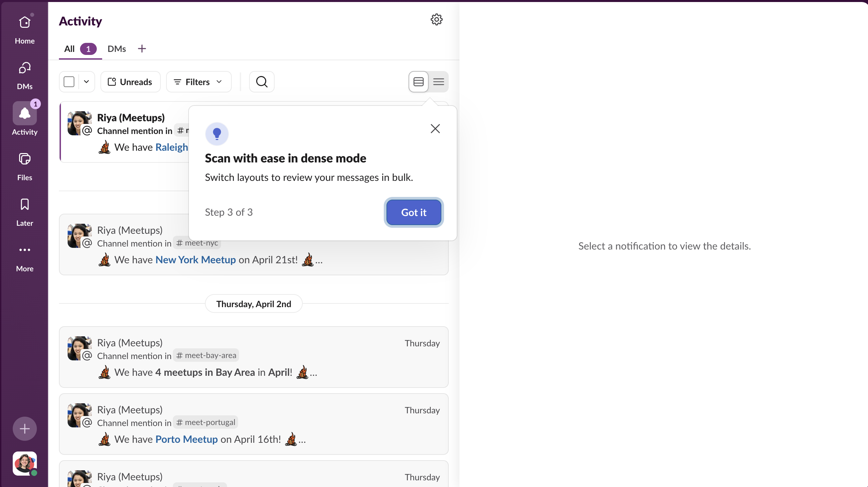Click the create new plus button
This screenshot has width=868, height=487.
pyautogui.click(x=24, y=429)
